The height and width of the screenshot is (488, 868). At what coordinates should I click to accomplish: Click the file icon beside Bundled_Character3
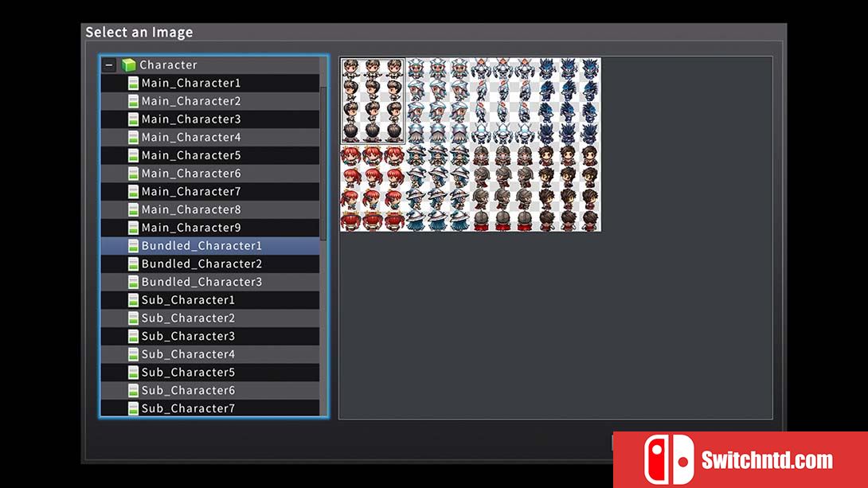point(133,282)
